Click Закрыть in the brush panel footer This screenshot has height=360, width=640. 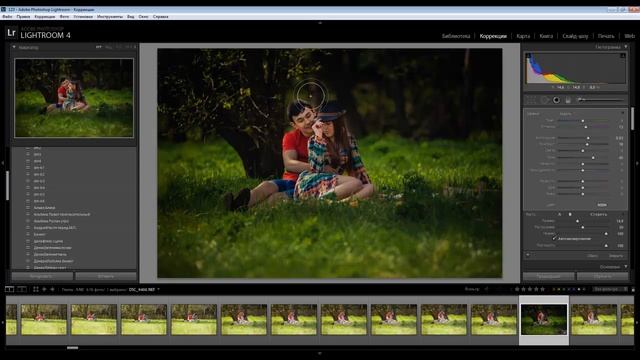(x=616, y=256)
